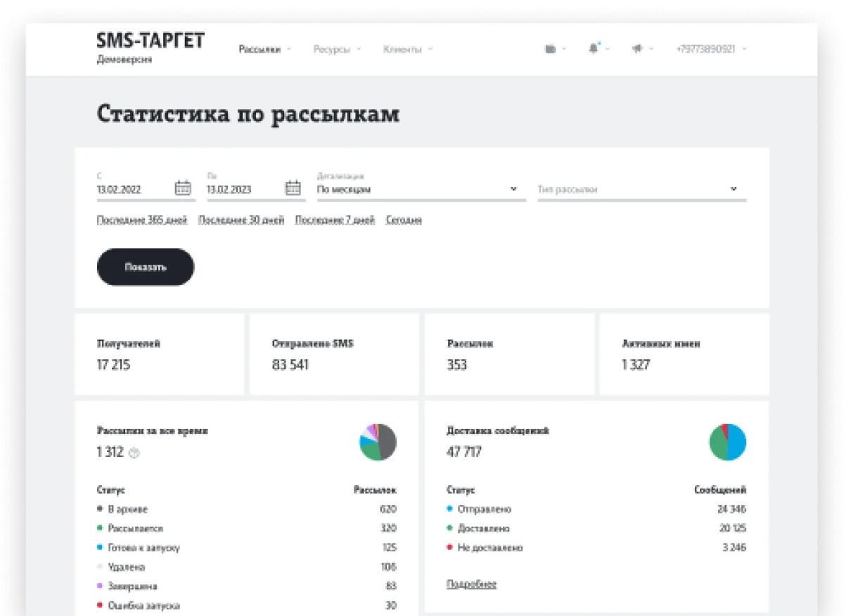Expand the Детализация dropdown set to По месяцам

point(421,189)
